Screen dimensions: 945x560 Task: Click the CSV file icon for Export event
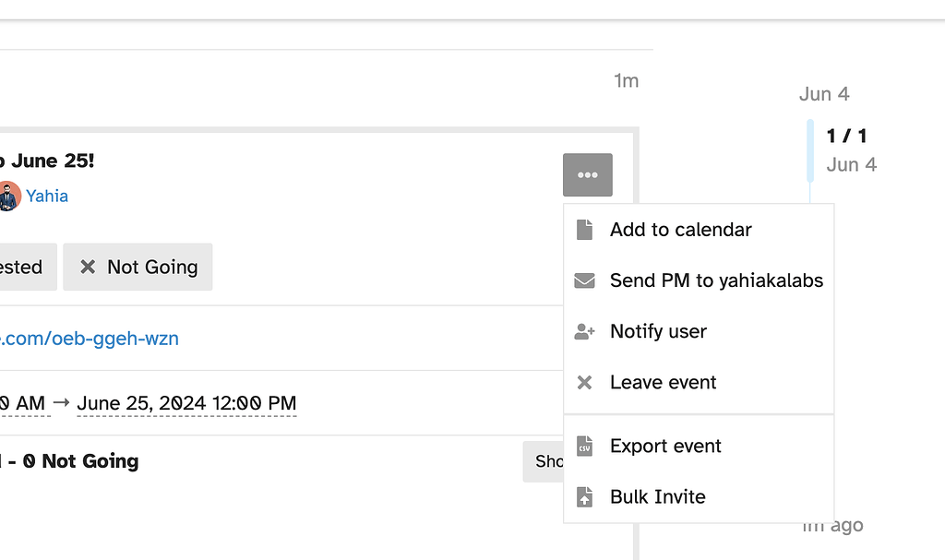point(585,446)
